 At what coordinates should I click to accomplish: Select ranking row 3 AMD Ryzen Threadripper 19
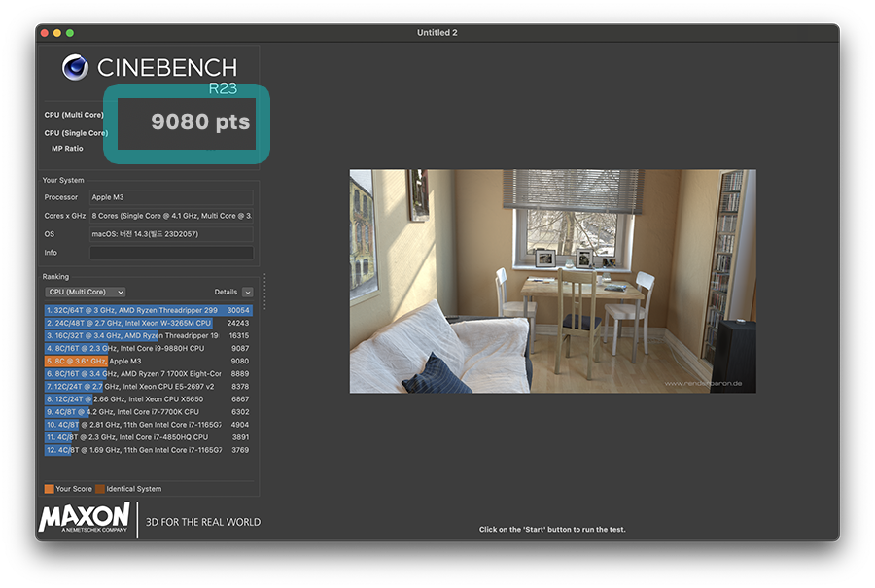[149, 336]
